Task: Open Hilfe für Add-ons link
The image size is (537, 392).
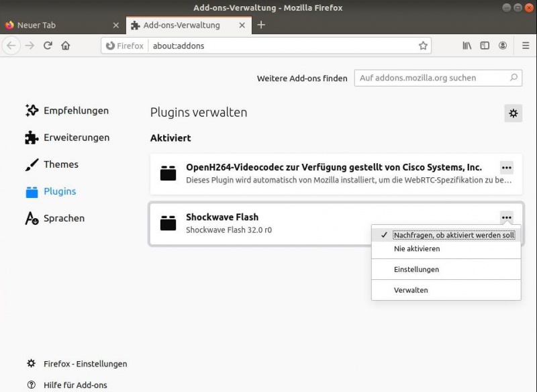Action: (67, 385)
